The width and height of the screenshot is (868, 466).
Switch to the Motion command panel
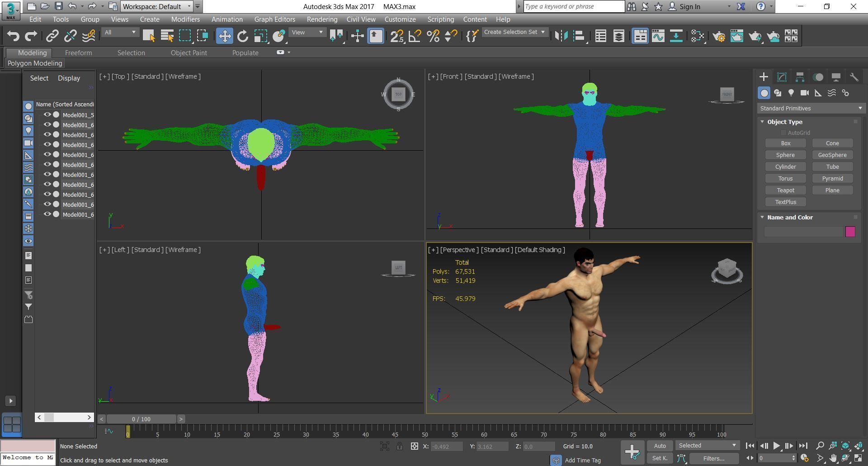click(x=818, y=77)
